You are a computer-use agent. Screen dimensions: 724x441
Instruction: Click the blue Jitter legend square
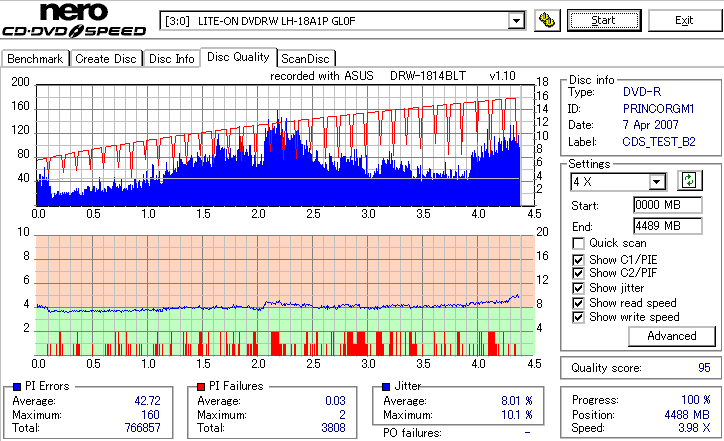[x=386, y=387]
